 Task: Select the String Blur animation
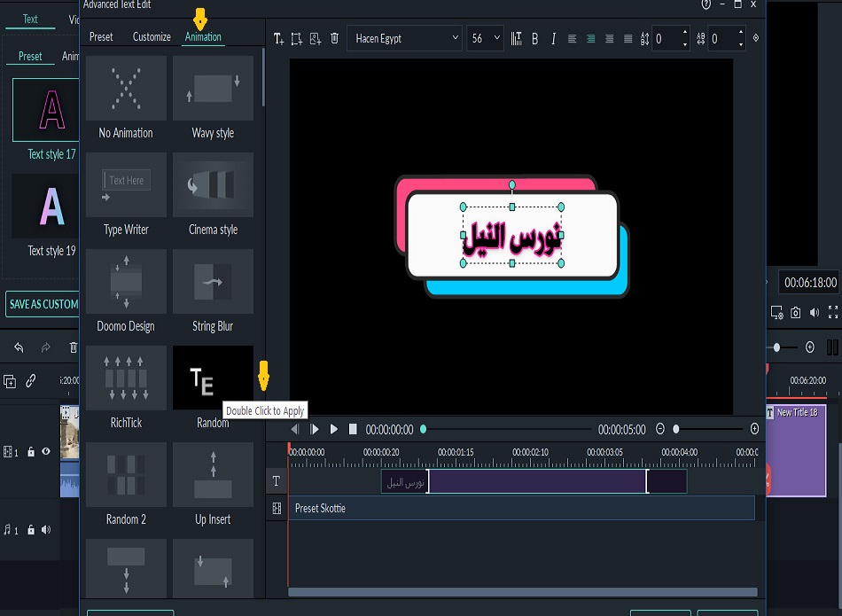tap(213, 282)
